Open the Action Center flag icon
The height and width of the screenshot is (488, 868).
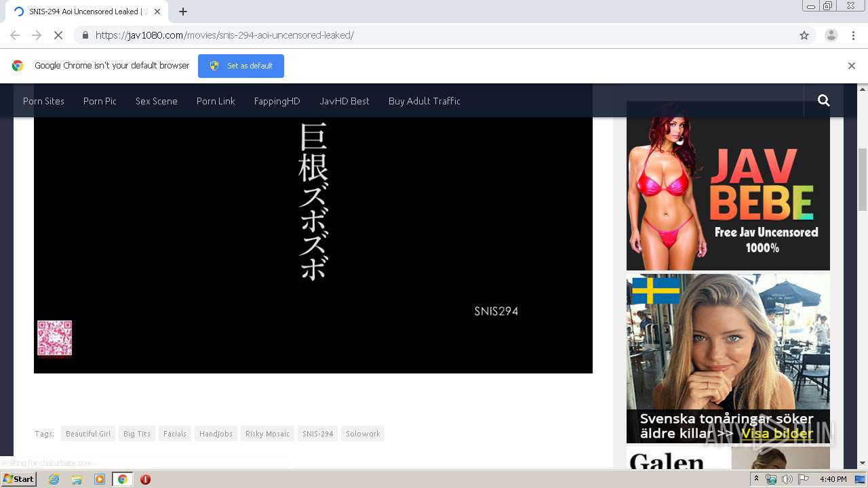pos(804,479)
